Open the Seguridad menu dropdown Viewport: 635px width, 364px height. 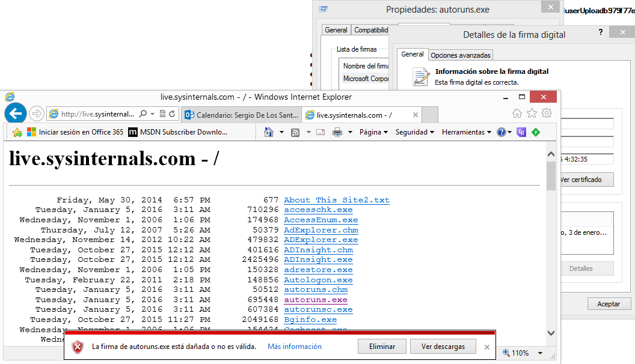(x=415, y=132)
